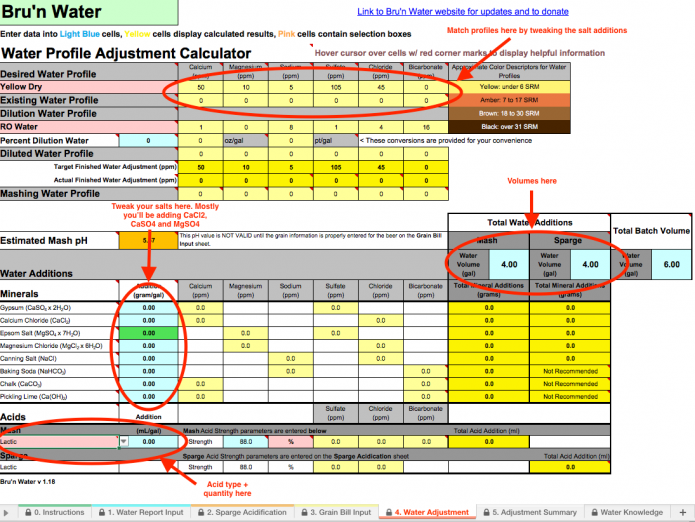
Task: Select the Estimated Mash pH value cell
Action: click(148, 241)
